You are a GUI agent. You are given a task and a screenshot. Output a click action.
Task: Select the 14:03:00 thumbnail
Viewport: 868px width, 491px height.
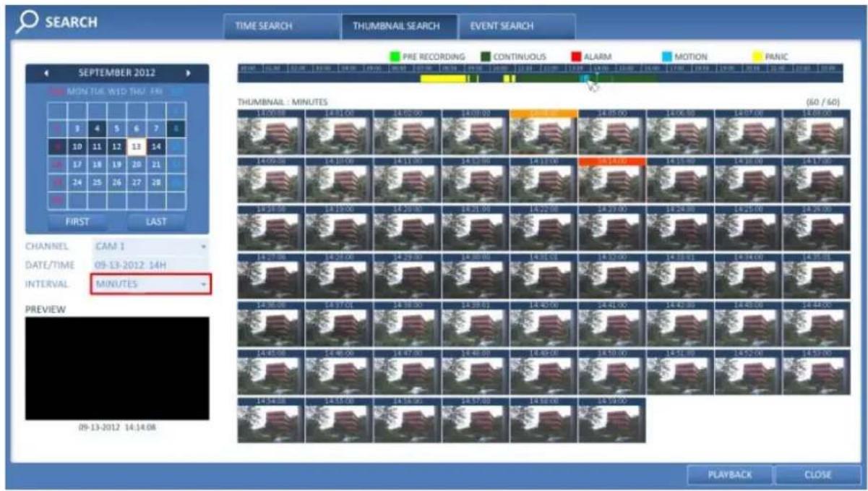pyautogui.click(x=475, y=132)
